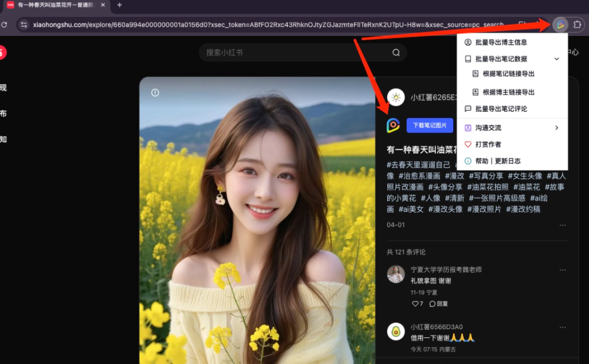This screenshot has height=364, width=589.
Task: Click the 下载笔记图片 button
Action: click(430, 125)
